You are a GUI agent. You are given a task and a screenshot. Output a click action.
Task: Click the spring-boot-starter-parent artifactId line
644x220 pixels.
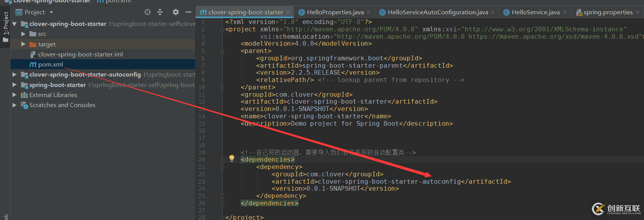354,66
